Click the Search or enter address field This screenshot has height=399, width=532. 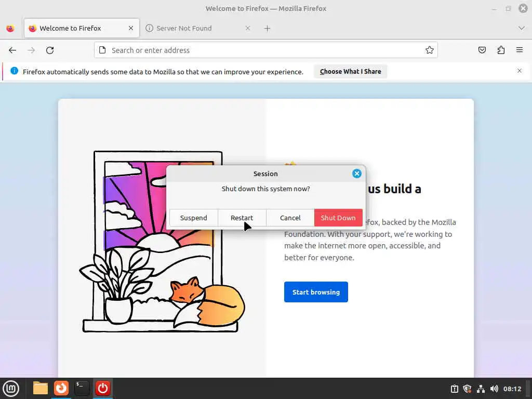tap(266, 50)
